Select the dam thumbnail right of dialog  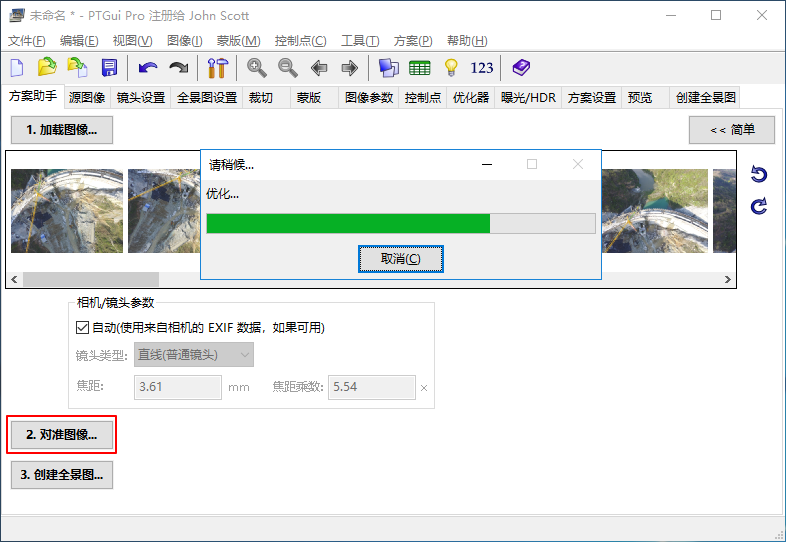(655, 211)
